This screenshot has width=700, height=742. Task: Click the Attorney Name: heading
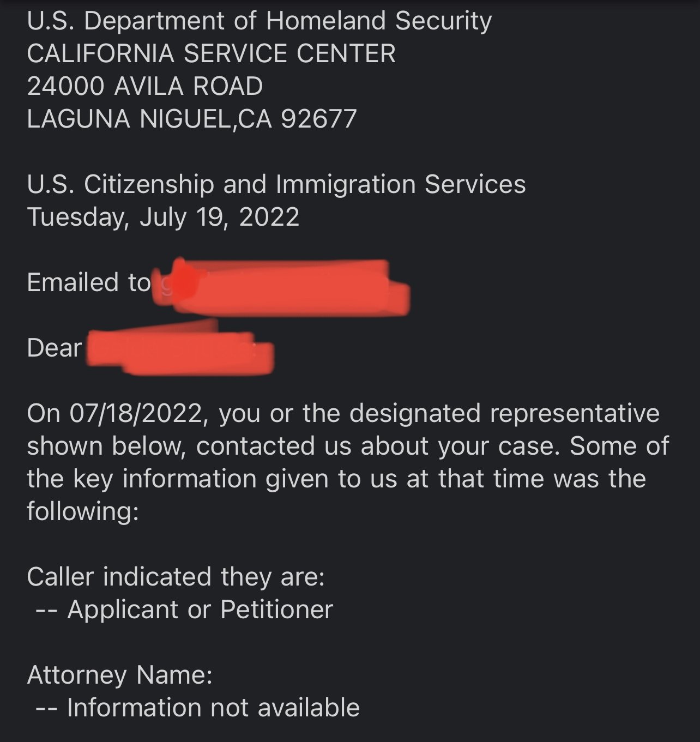[119, 675]
